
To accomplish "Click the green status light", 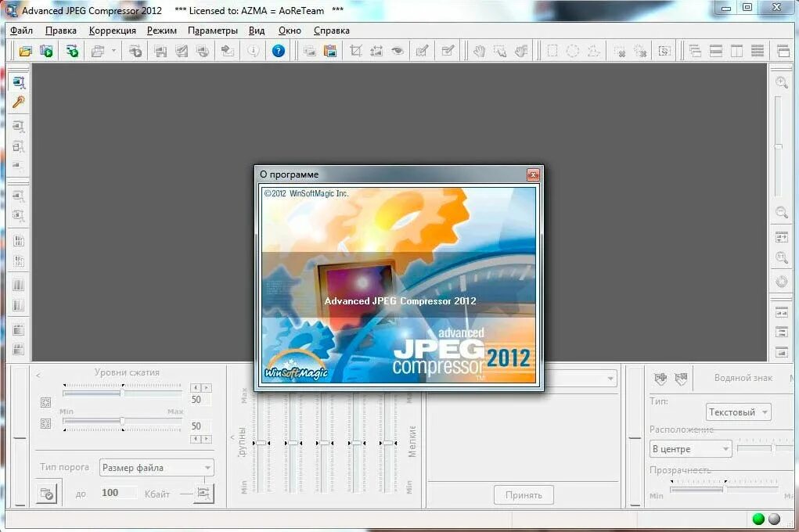I will [x=758, y=519].
